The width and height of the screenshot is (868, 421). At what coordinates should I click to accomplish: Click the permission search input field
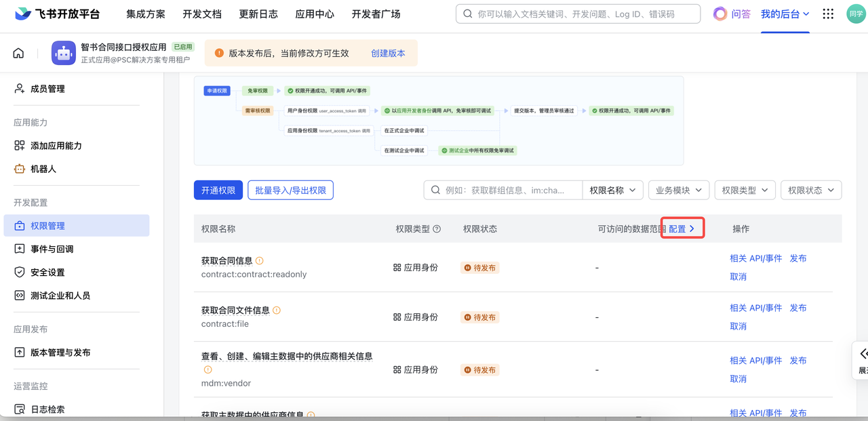coord(505,191)
